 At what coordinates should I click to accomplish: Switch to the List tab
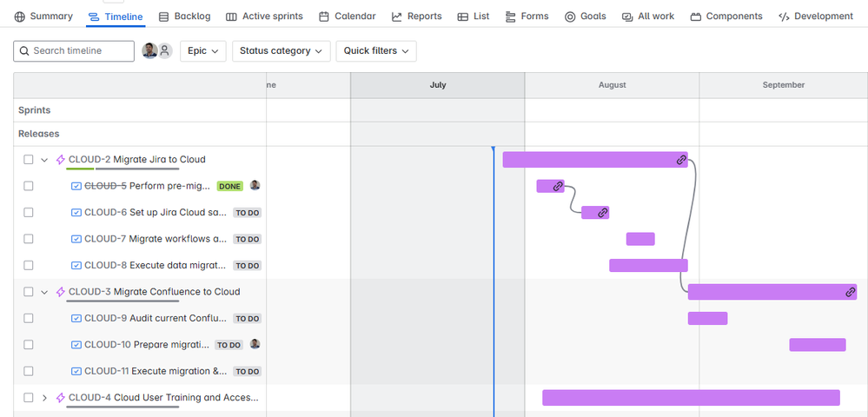(474, 16)
